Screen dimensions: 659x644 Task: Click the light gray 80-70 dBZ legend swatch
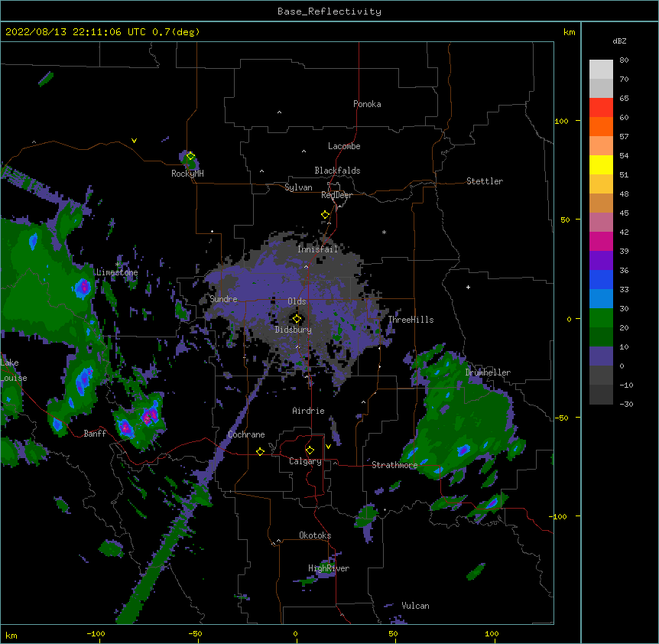coord(601,70)
